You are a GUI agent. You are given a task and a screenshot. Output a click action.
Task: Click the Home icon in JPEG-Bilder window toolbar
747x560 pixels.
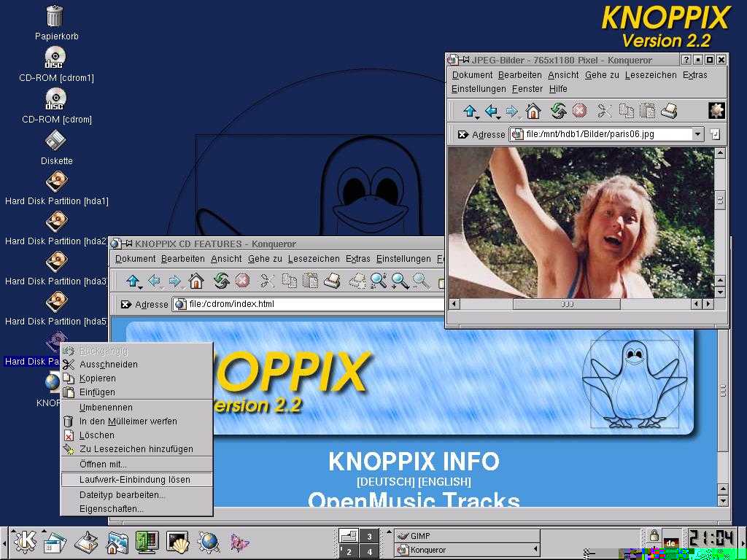pyautogui.click(x=533, y=111)
